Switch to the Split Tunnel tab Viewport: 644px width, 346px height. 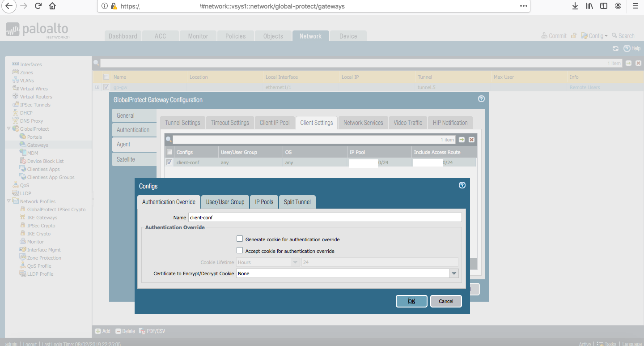pos(297,202)
